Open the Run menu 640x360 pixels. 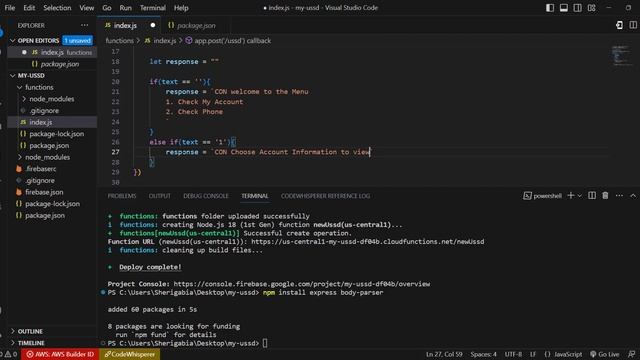click(126, 8)
